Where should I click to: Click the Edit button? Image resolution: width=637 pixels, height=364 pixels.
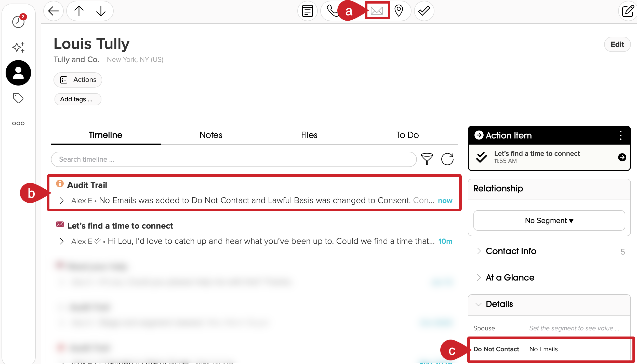click(617, 44)
